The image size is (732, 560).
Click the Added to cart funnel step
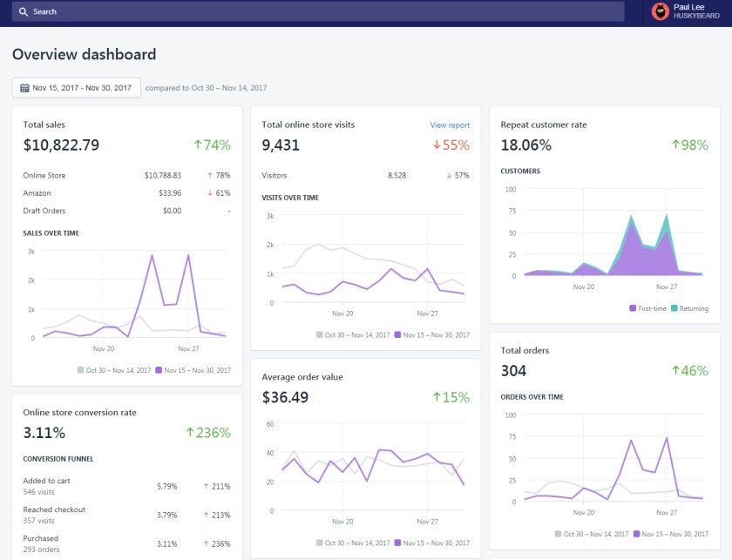(x=47, y=481)
